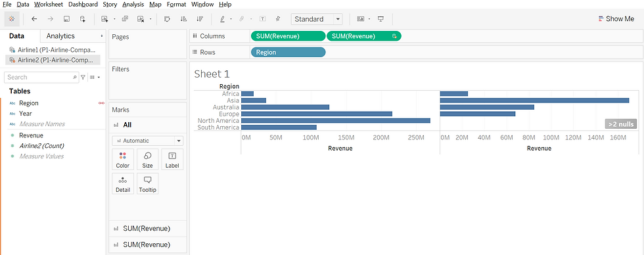Click the highlight pen icon
The width and height of the screenshot is (644, 255).
click(223, 19)
